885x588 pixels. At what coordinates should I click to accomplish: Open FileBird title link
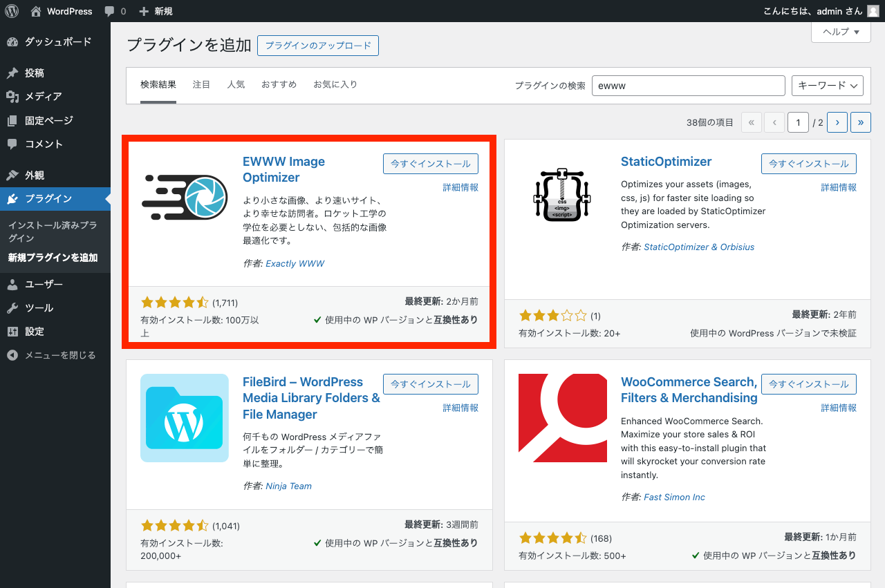point(311,398)
